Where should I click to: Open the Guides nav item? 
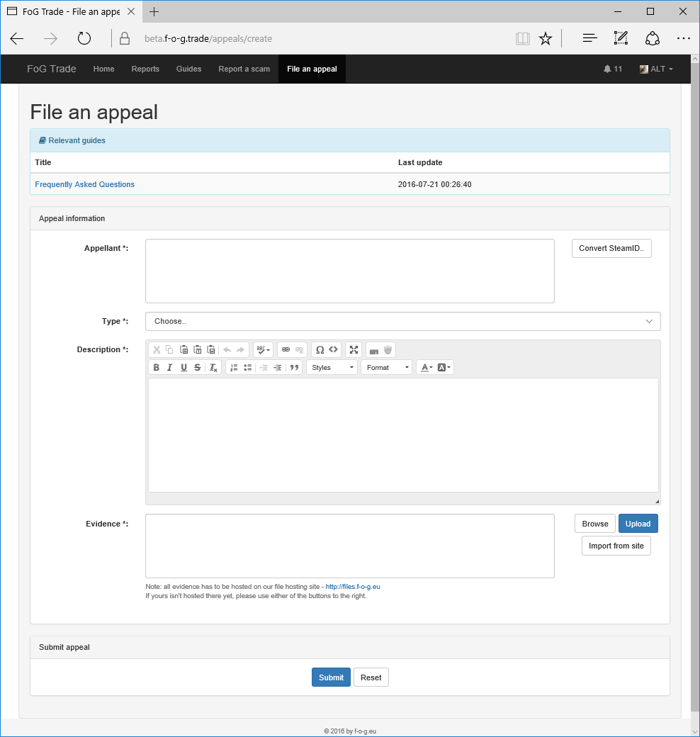tap(189, 69)
